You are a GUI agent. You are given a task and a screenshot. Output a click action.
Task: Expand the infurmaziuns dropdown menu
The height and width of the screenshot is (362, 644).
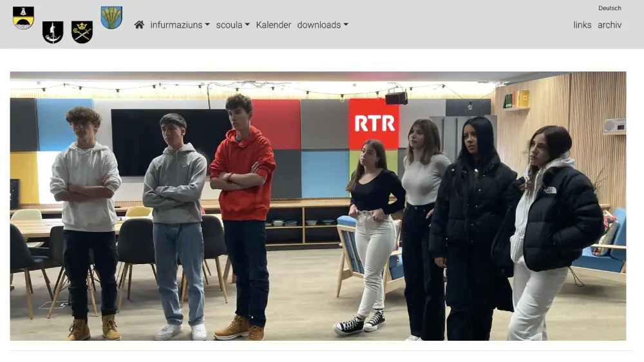pyautogui.click(x=180, y=25)
